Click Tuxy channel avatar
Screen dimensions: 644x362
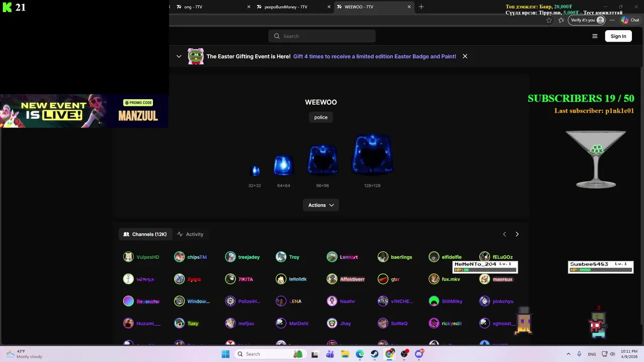pos(179,323)
